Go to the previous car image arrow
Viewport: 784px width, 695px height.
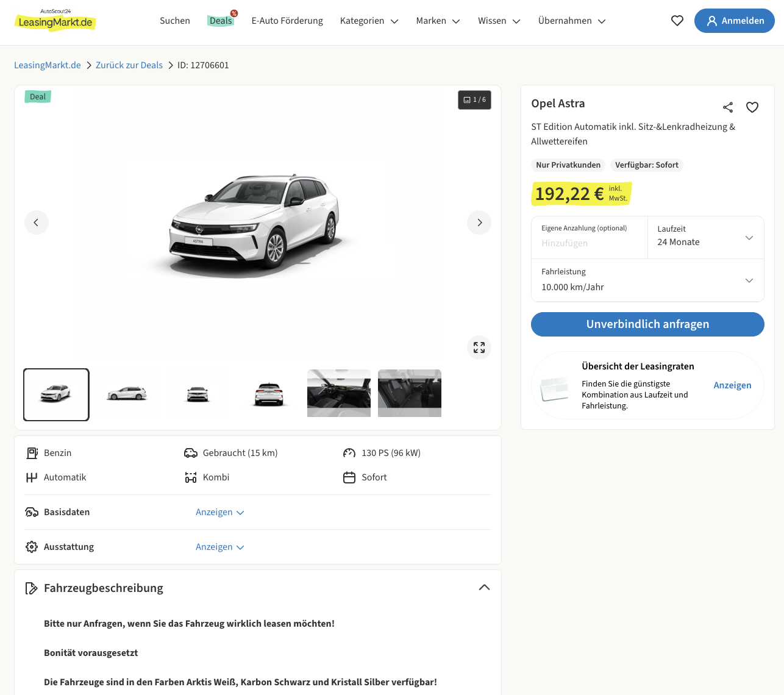tap(37, 223)
